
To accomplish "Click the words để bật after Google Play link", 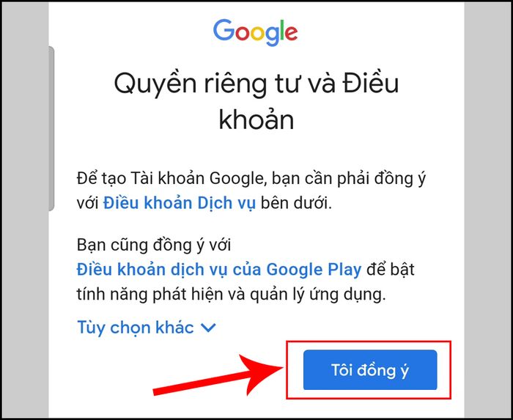I will pos(391,270).
